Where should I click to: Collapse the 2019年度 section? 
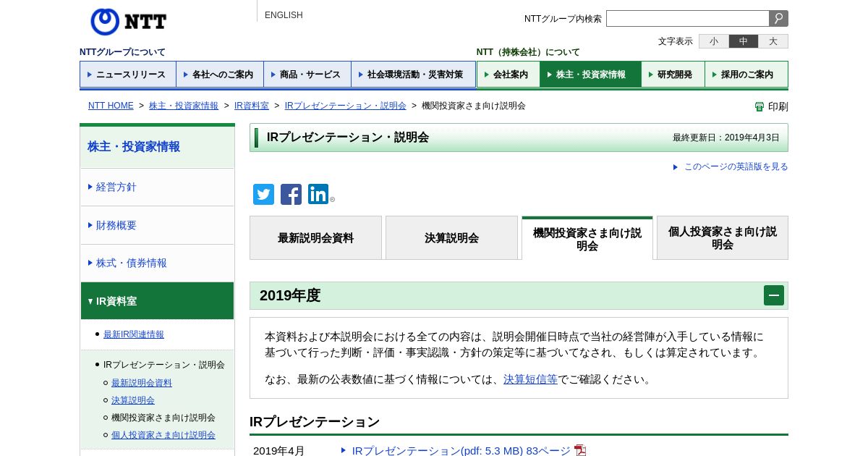774,295
